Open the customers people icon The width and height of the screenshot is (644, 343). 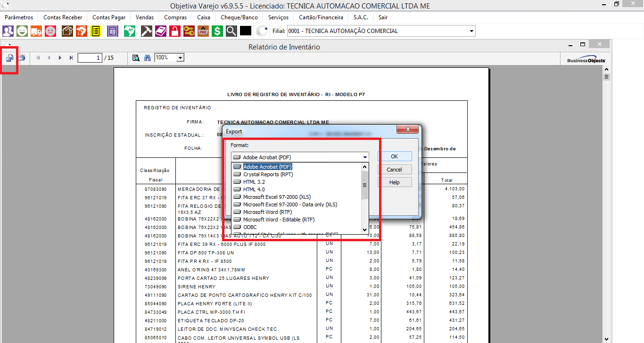[x=8, y=31]
